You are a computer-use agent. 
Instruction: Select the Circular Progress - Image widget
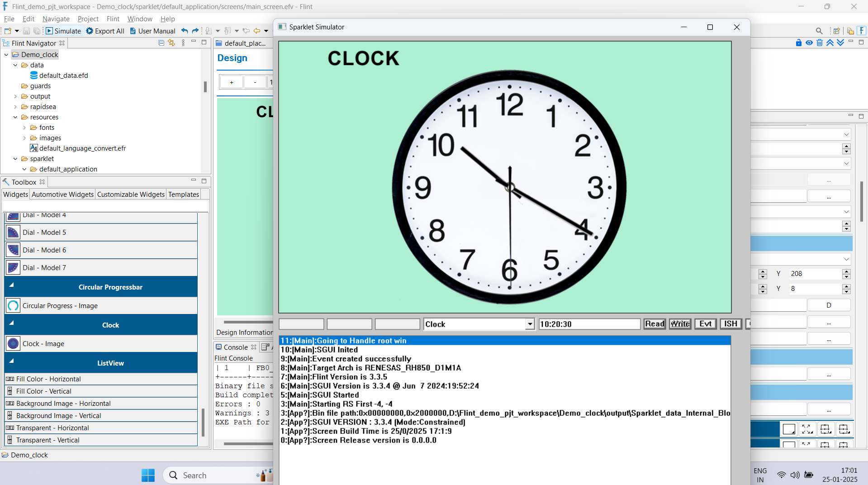pyautogui.click(x=59, y=305)
